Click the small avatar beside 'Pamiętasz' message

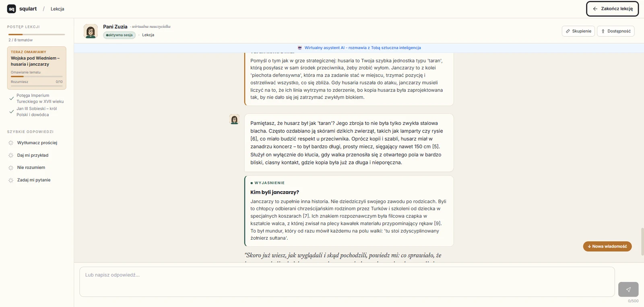tap(234, 119)
